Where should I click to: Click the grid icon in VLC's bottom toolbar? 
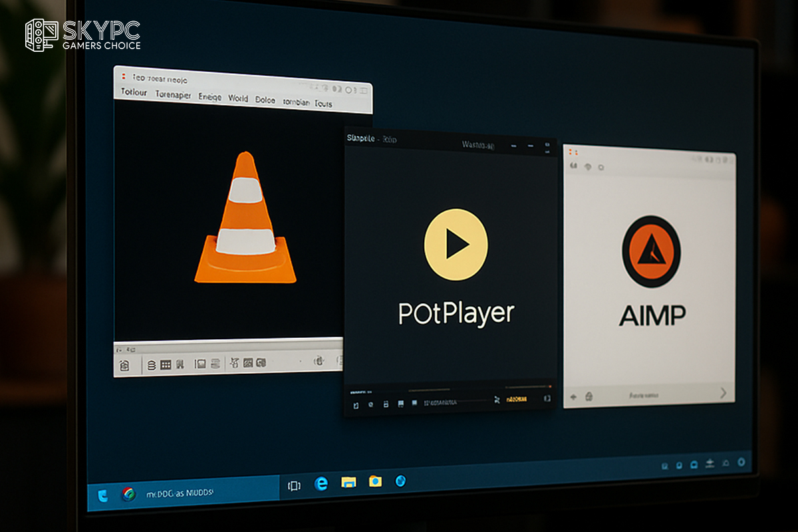[166, 364]
